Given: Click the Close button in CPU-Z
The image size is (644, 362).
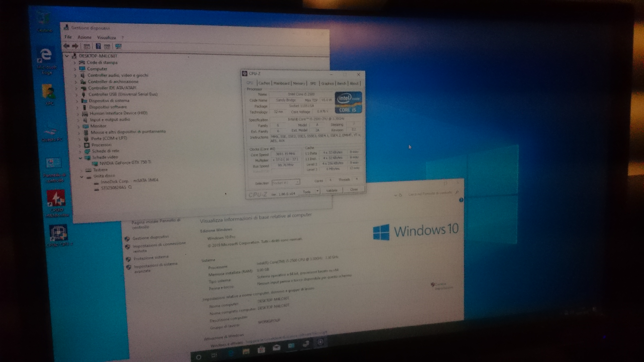Looking at the screenshot, I should pyautogui.click(x=354, y=190).
